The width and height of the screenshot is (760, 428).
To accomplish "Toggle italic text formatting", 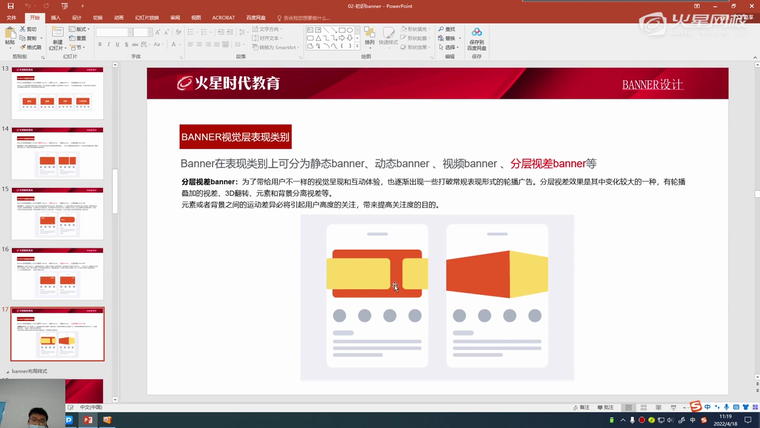I will click(110, 45).
